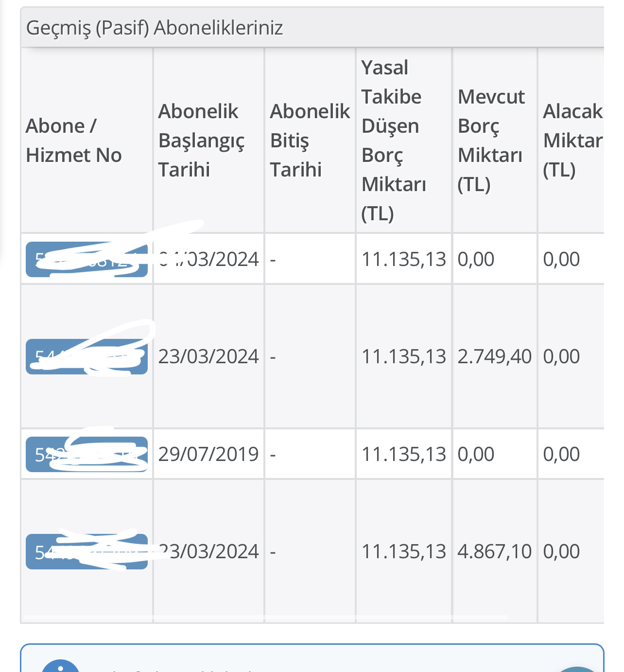This screenshot has height=672, width=624.
Task: Select the 'Abone / Hizmet No' column header
Action: (74, 141)
